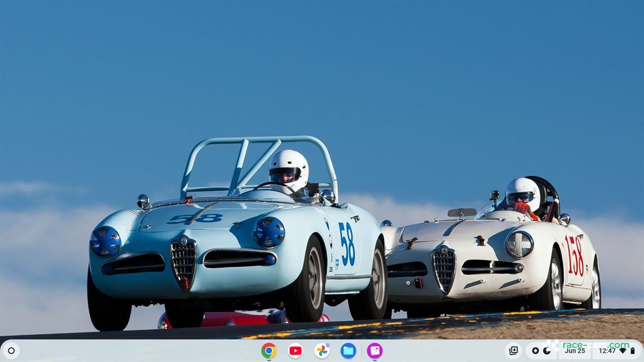Open Google Photos pinwheel icon
Viewport: 644px width, 362px height.
point(322,351)
